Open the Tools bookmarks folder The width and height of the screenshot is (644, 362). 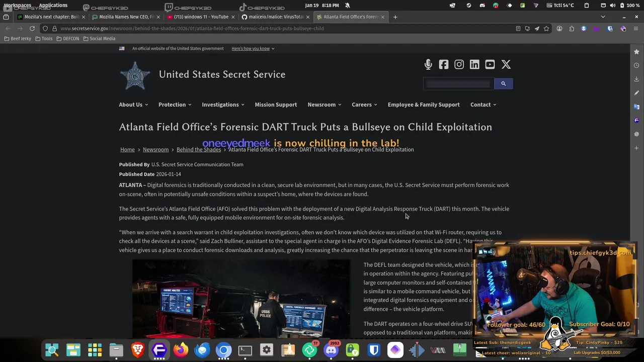[x=44, y=38]
